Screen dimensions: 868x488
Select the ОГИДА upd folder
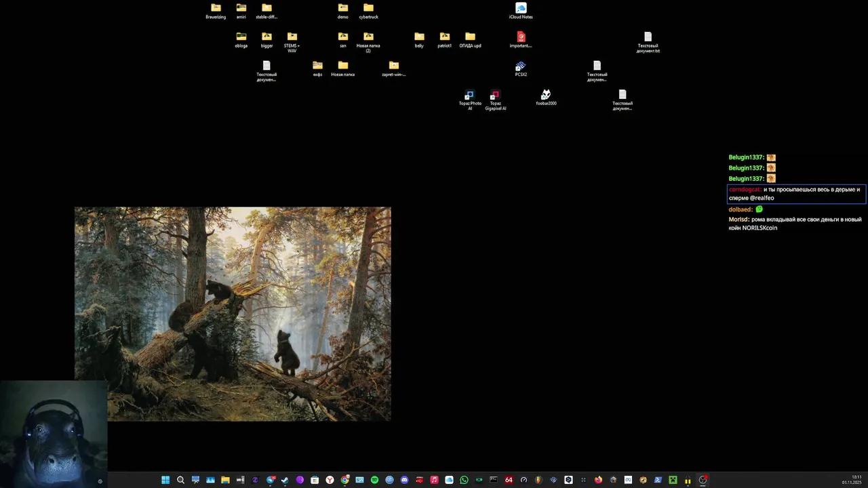[470, 40]
